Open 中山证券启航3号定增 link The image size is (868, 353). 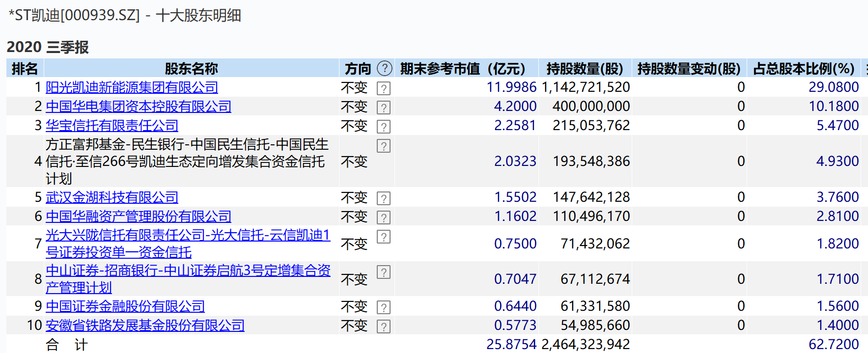188,279
